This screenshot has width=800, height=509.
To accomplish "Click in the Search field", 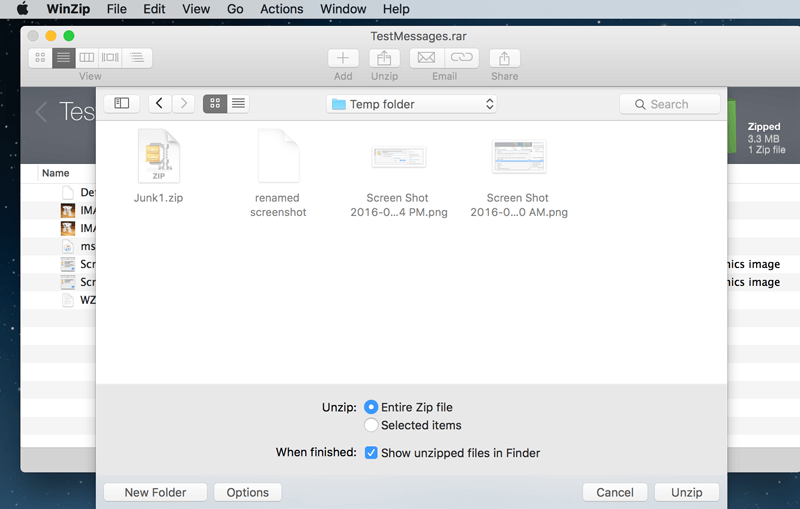I will pos(670,104).
